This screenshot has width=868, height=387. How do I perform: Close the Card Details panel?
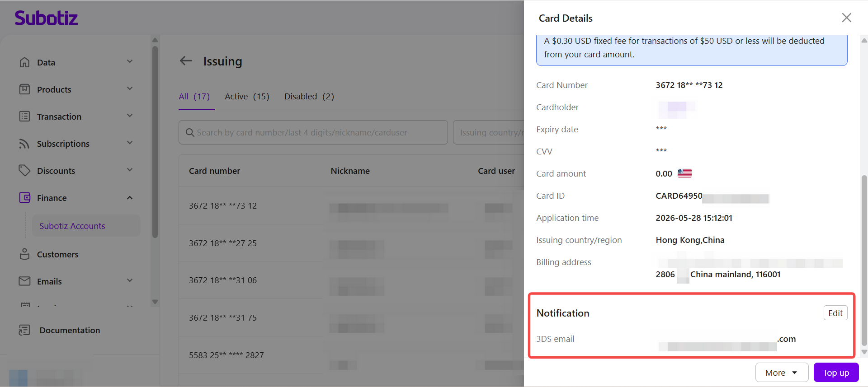847,18
